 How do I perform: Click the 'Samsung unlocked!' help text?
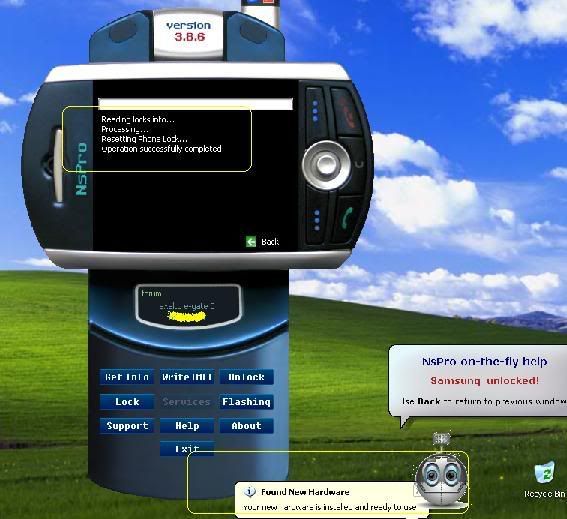click(485, 380)
